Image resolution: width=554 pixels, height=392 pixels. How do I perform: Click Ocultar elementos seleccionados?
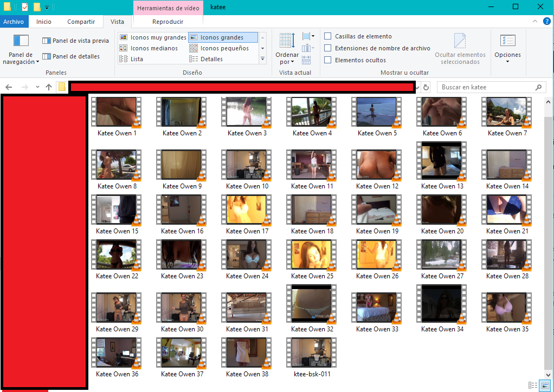(x=460, y=49)
